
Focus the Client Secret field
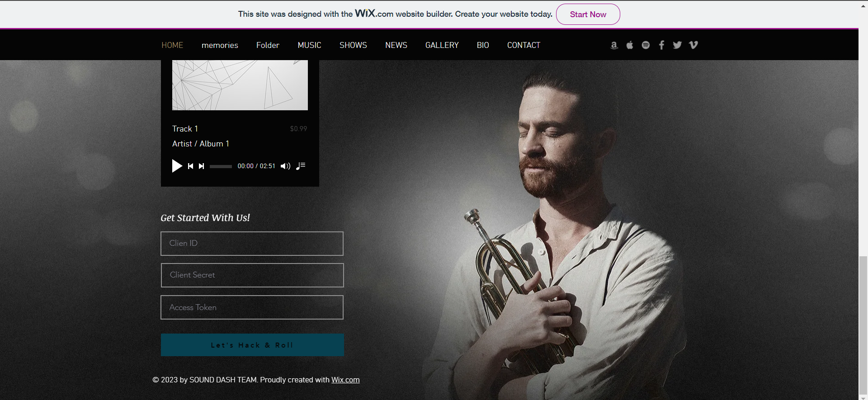click(252, 275)
